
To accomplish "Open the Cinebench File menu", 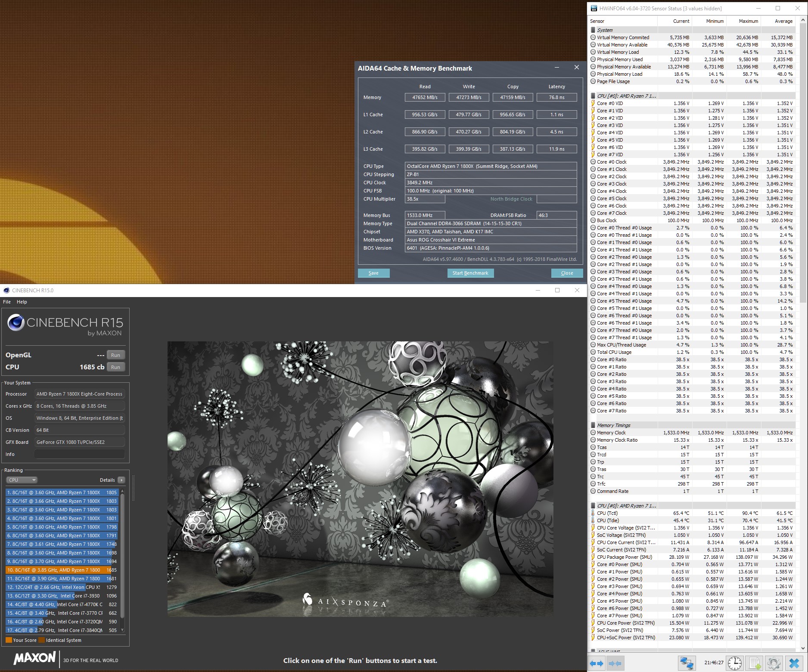I will [7, 302].
